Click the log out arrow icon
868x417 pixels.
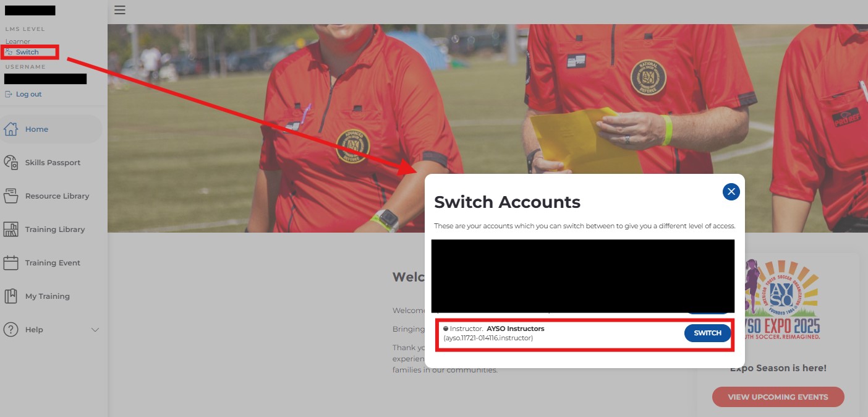click(x=9, y=94)
